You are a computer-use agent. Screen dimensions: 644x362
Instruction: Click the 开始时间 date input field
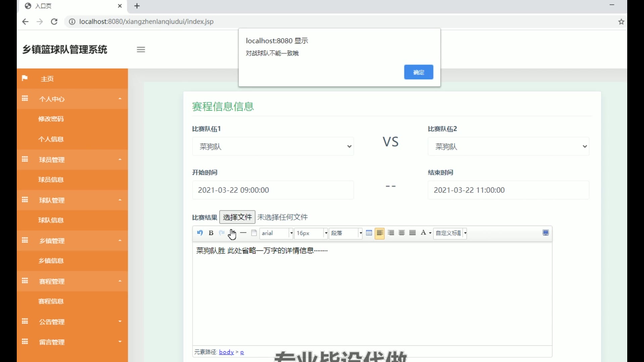pyautogui.click(x=273, y=190)
